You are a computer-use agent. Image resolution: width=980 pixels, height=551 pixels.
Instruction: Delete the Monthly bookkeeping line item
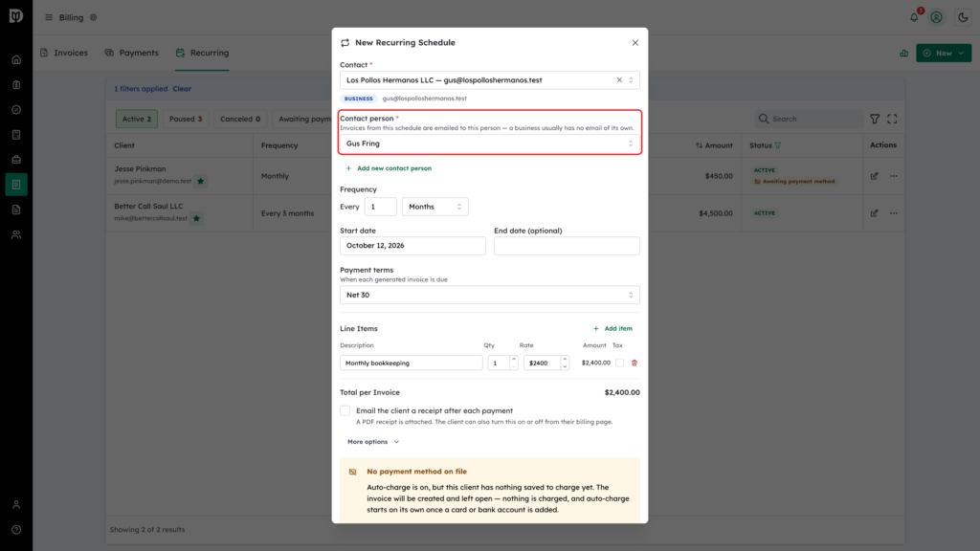click(x=635, y=363)
